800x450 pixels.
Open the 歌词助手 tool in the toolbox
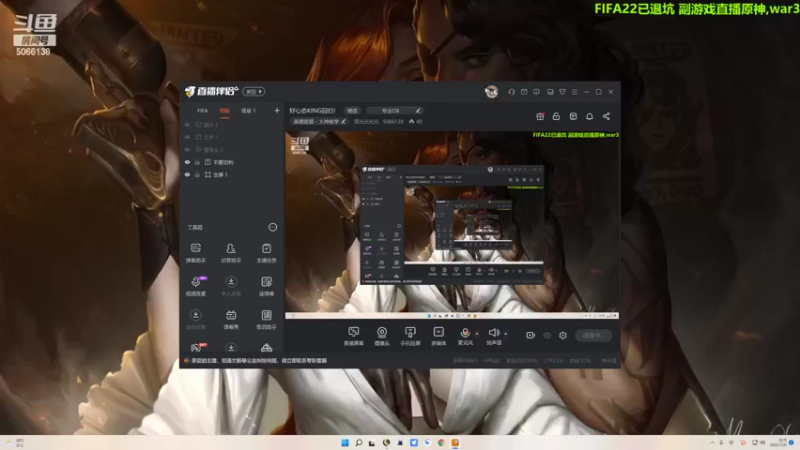(266, 319)
